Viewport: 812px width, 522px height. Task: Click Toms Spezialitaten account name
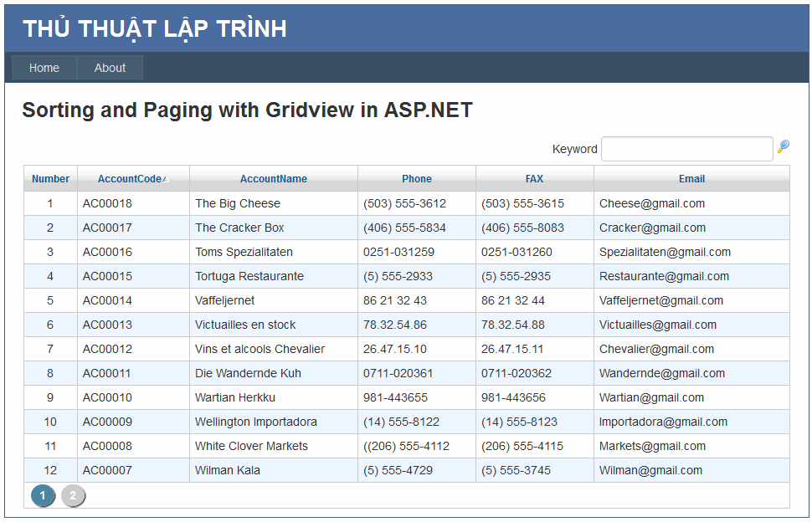point(244,252)
